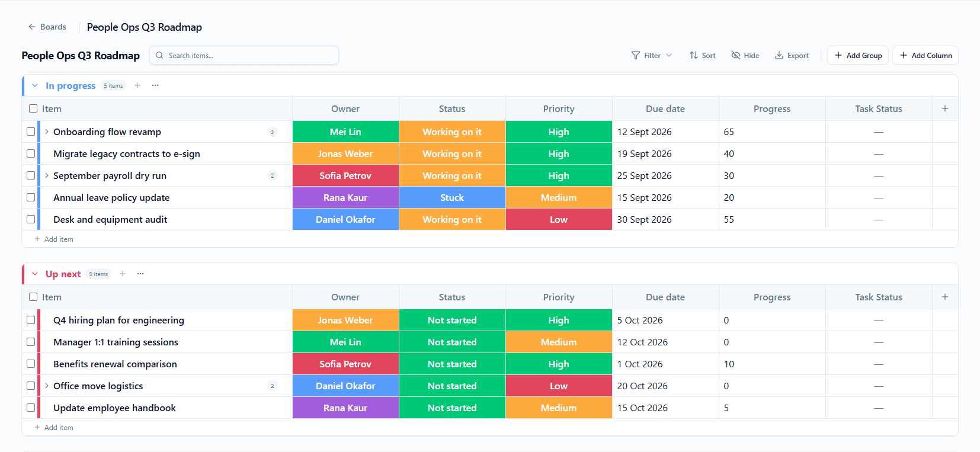Click Progress header in Up next group
Viewport: 980px width, 452px height.
[772, 297]
